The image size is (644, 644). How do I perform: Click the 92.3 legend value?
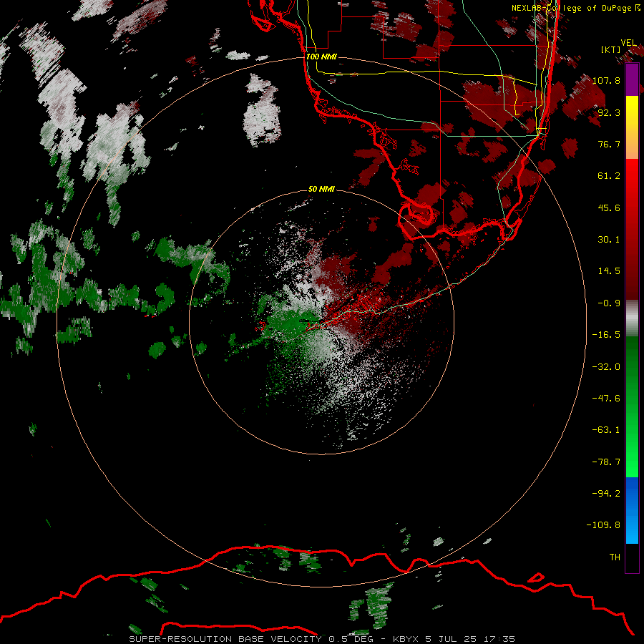(x=609, y=112)
